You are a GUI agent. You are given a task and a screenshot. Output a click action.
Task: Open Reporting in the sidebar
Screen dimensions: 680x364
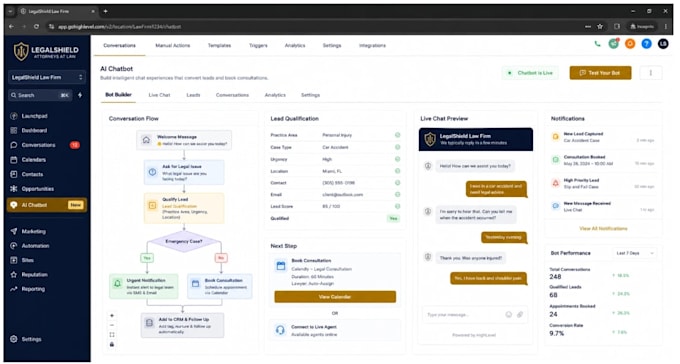(x=28, y=289)
